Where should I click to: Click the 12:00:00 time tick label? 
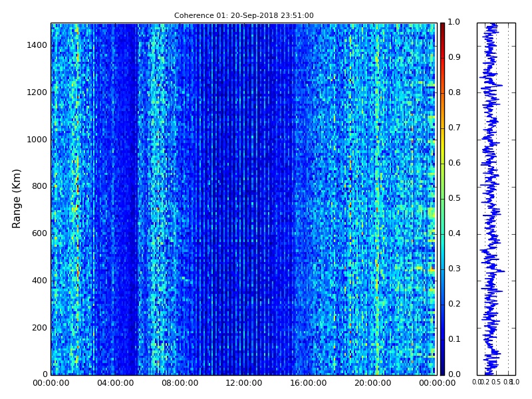[x=244, y=383]
